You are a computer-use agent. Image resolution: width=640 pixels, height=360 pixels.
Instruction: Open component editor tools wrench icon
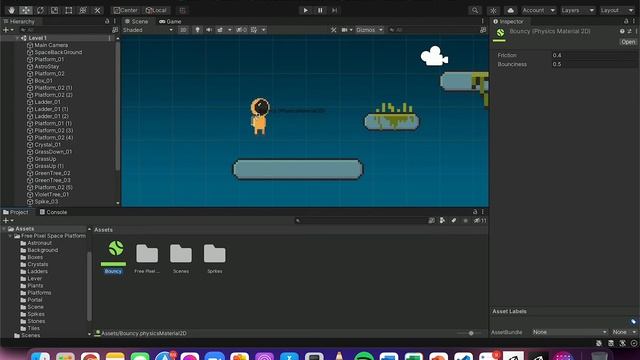[333, 30]
